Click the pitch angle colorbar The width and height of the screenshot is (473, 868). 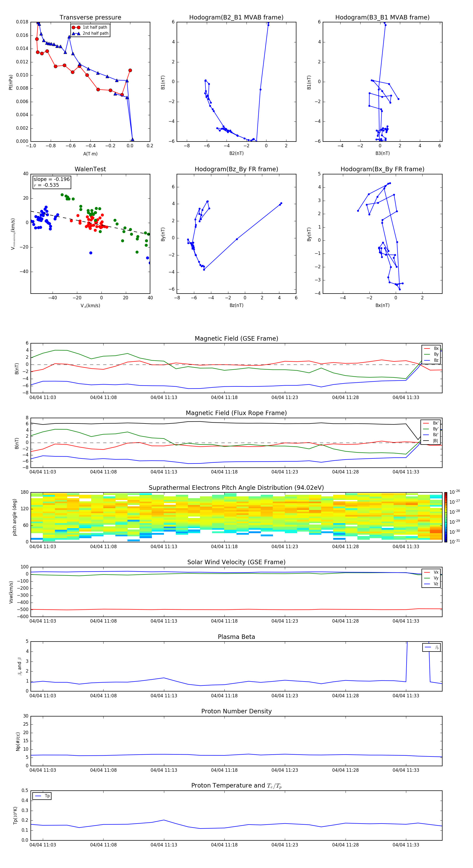click(x=446, y=517)
